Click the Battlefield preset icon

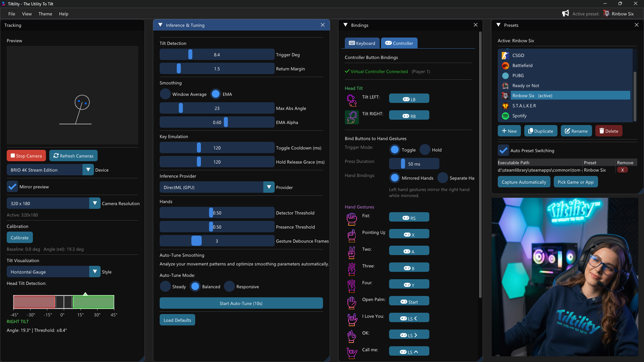point(505,65)
